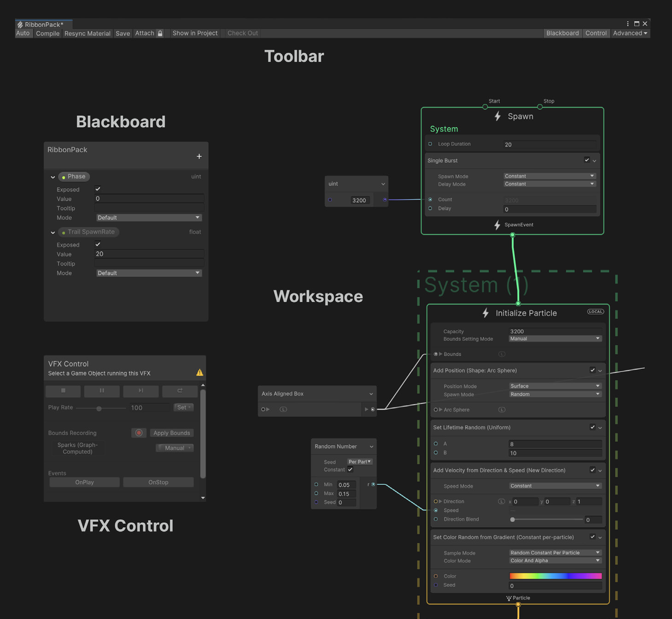
Task: Click the plus icon in the RibbonPack blackboard
Action: point(199,157)
